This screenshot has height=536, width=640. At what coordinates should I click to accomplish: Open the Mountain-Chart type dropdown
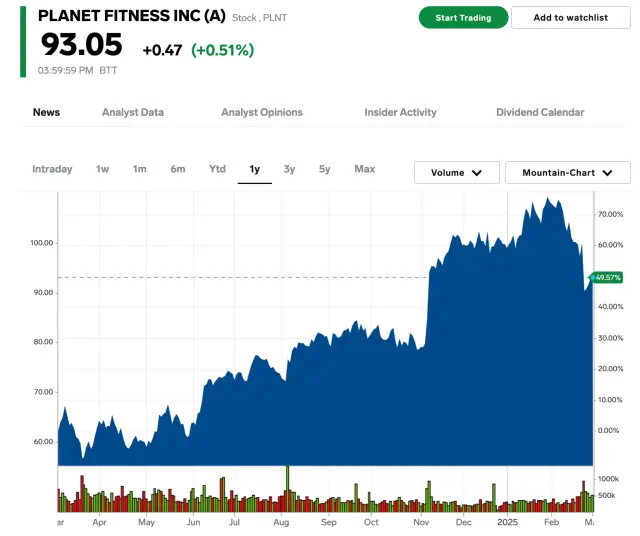(x=567, y=173)
